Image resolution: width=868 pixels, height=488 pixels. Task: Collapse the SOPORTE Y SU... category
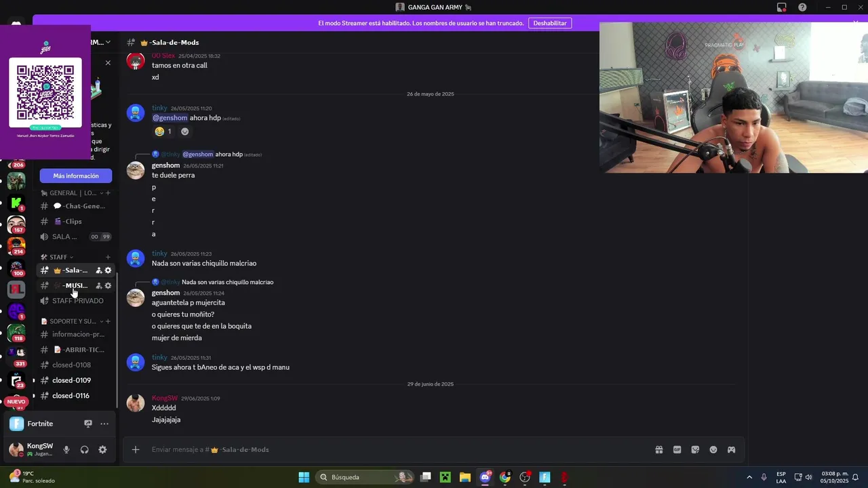tap(72, 321)
